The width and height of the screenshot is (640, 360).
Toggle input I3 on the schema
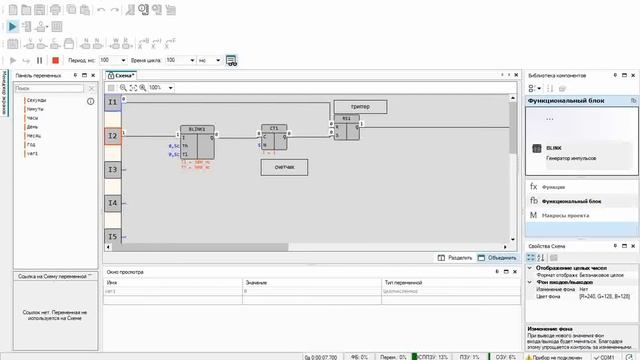pos(113,169)
